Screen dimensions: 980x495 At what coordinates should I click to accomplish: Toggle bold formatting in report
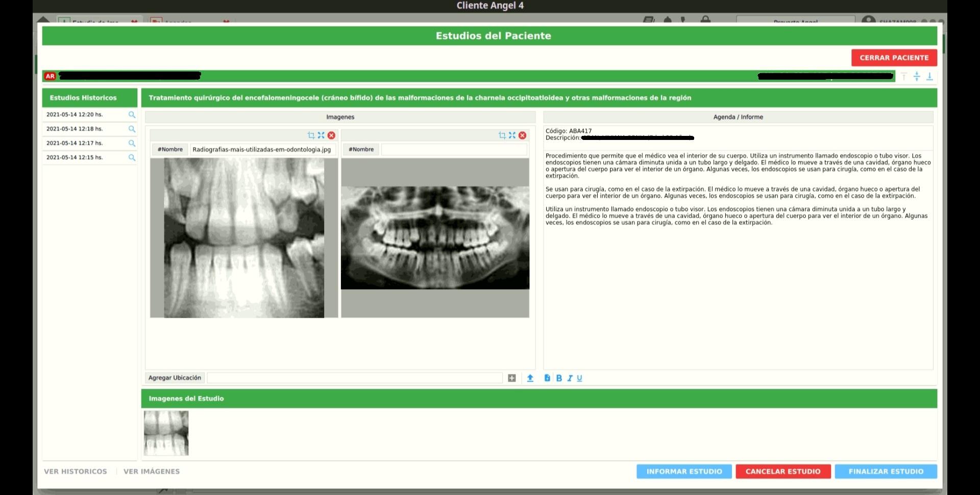pos(559,378)
